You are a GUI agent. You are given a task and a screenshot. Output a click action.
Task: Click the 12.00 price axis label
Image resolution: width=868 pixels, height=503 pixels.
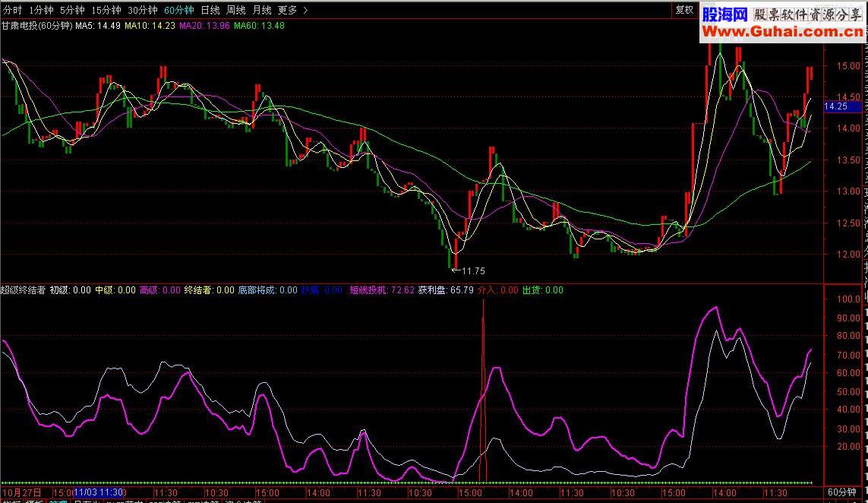[x=848, y=255]
